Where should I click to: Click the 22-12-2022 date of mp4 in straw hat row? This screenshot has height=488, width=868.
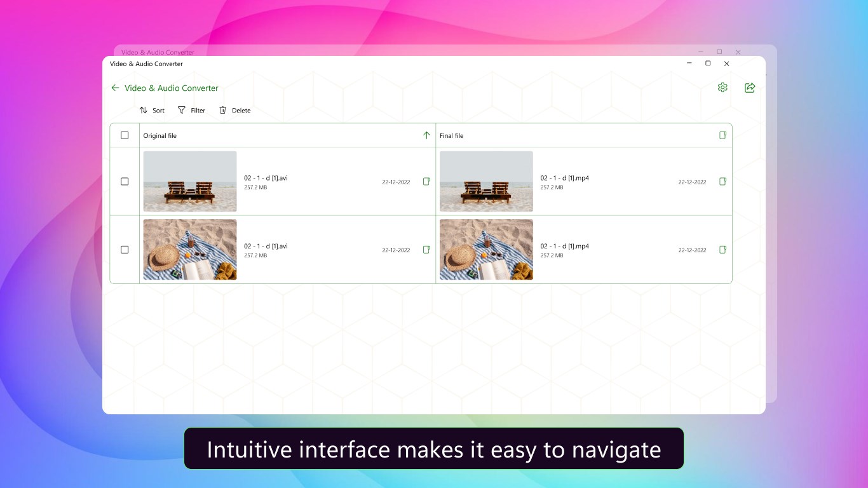point(692,250)
